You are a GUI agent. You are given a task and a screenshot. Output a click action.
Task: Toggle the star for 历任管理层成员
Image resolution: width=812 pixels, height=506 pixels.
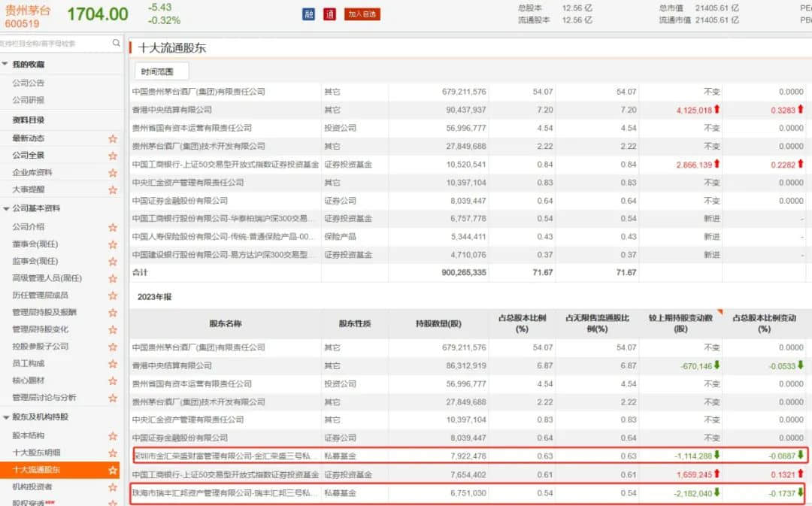point(113,295)
